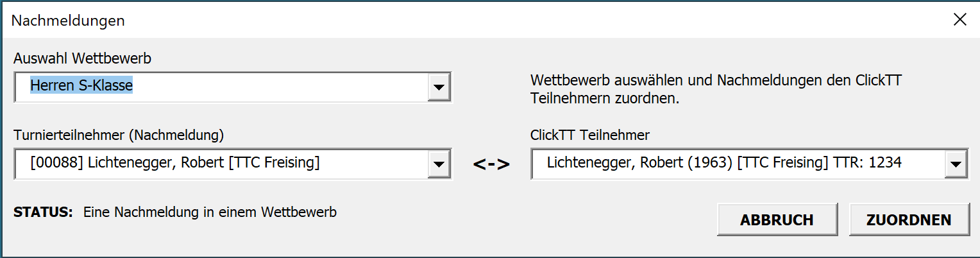This screenshot has height=258, width=980.
Task: Click [TTC Freising] in the Turnierteilnehmer field
Action: click(x=277, y=163)
